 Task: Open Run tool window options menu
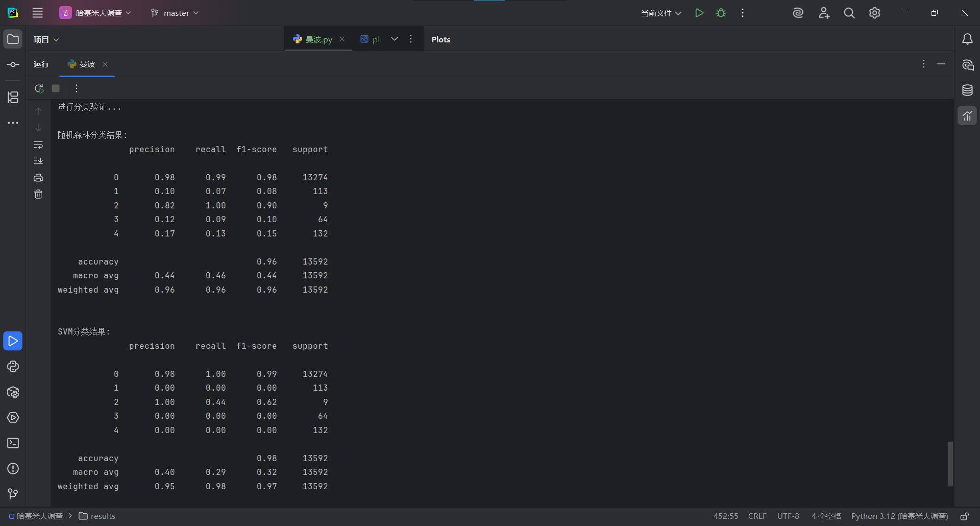[924, 64]
